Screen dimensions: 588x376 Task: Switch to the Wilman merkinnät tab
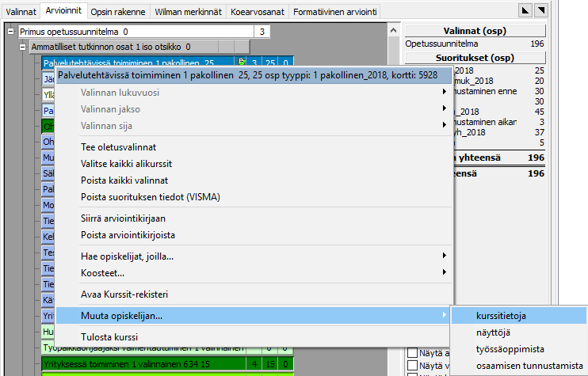(189, 12)
